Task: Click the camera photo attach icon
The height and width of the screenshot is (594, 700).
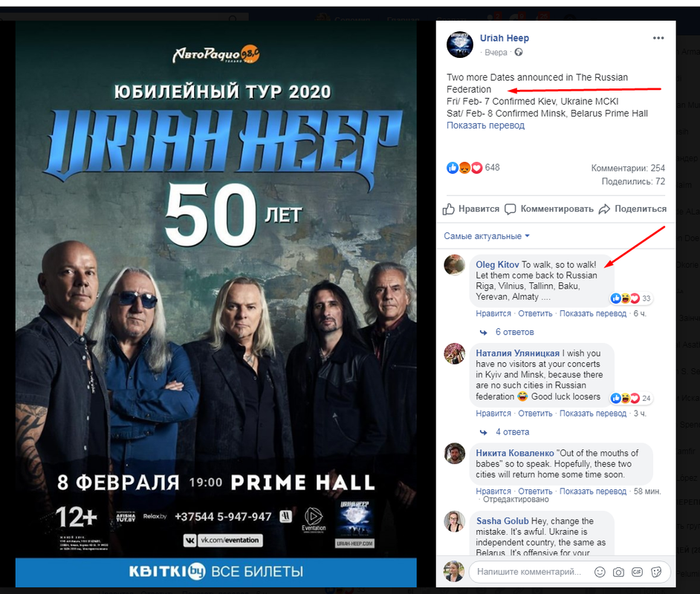Action: (x=618, y=572)
